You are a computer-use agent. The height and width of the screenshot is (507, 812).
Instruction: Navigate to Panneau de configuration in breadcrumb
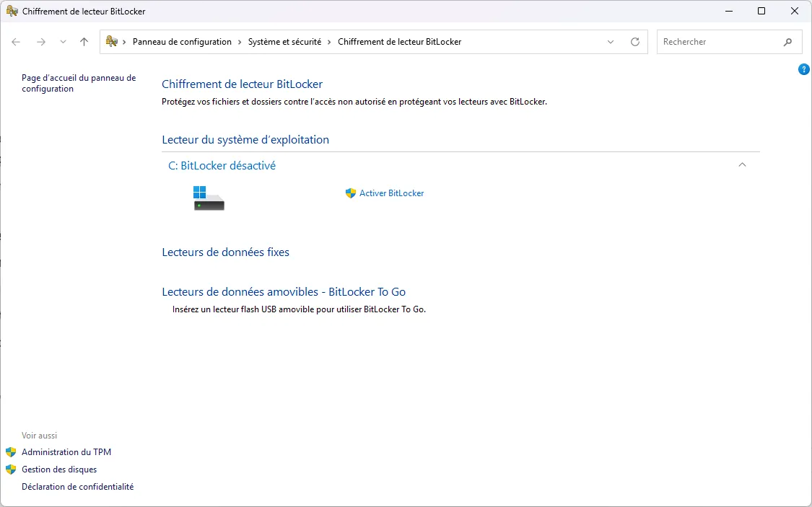click(x=180, y=42)
